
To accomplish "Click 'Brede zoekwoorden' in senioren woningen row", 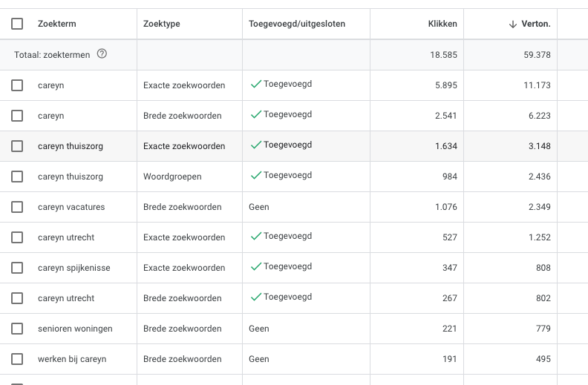I will (182, 329).
